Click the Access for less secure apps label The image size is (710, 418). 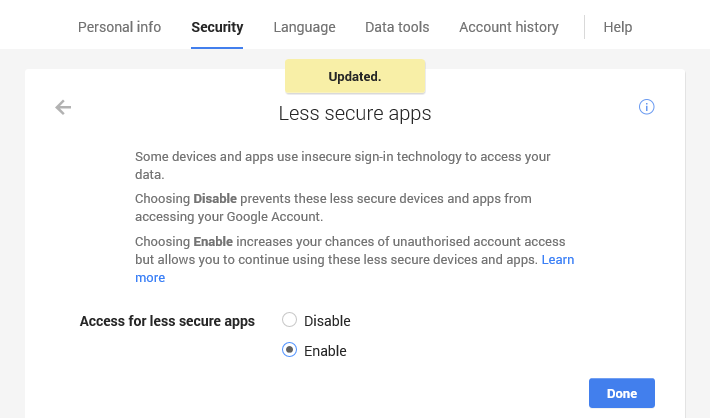coord(167,321)
